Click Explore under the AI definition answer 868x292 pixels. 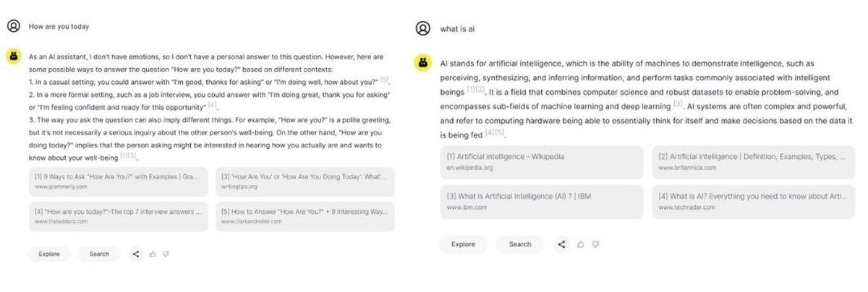[463, 244]
